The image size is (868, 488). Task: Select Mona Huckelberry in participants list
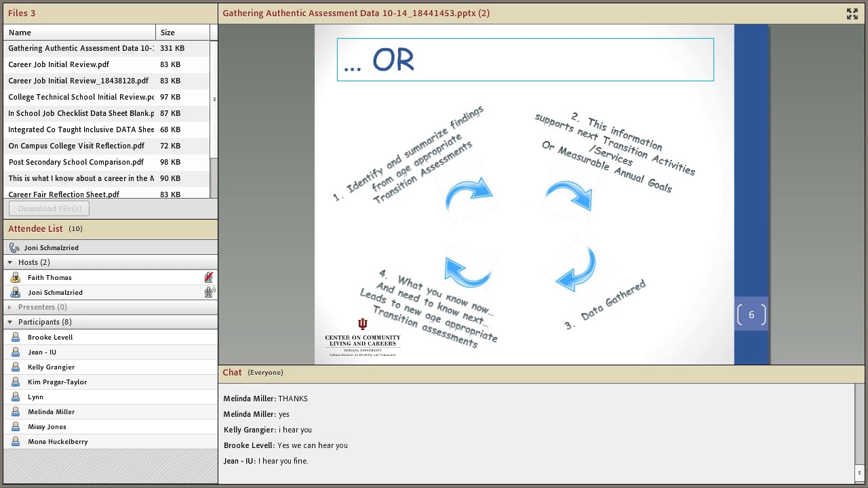click(110, 441)
